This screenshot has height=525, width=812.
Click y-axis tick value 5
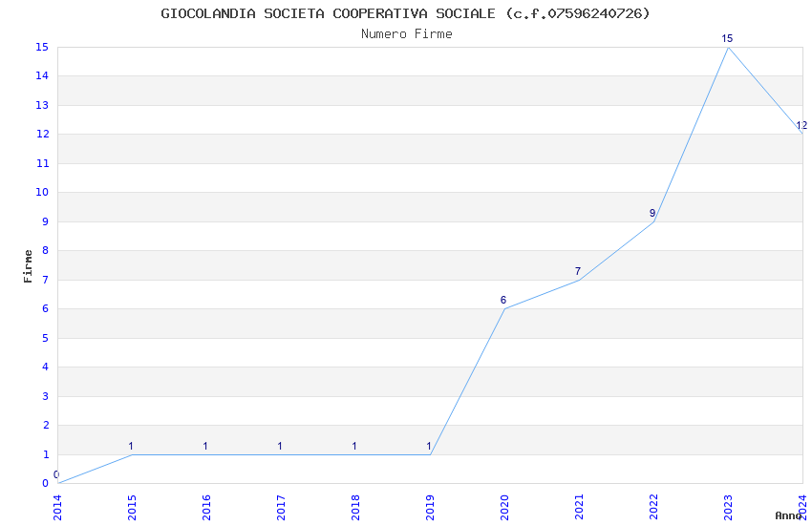[46, 338]
